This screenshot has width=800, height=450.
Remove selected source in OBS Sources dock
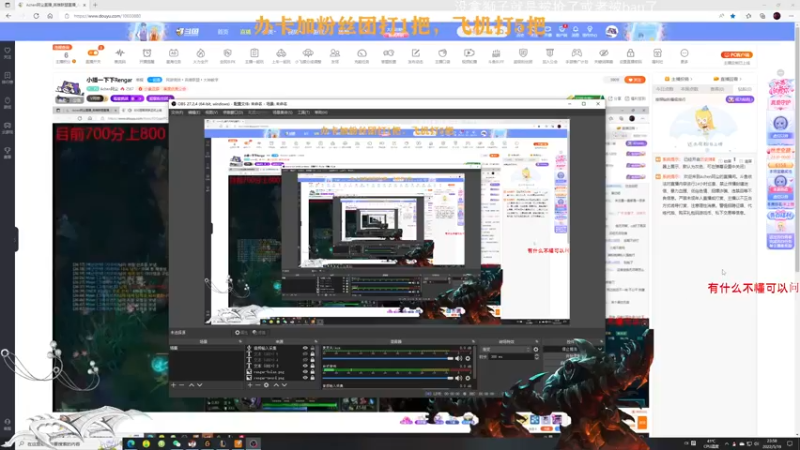(x=258, y=385)
